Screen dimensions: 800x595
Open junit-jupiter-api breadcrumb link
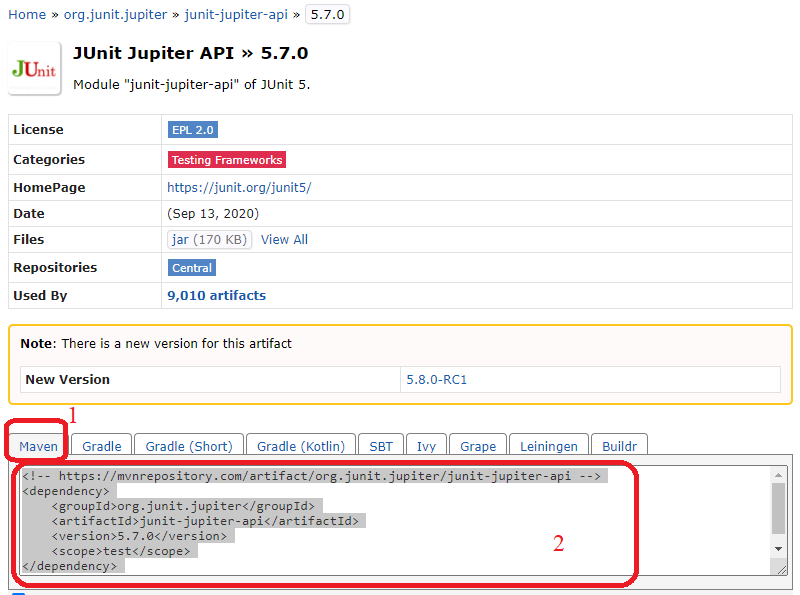[236, 15]
